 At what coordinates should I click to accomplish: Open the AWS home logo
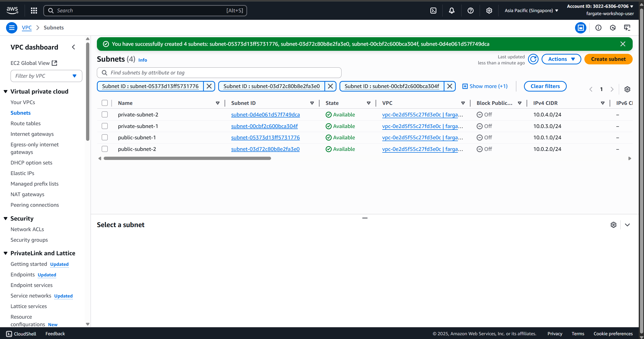[12, 10]
